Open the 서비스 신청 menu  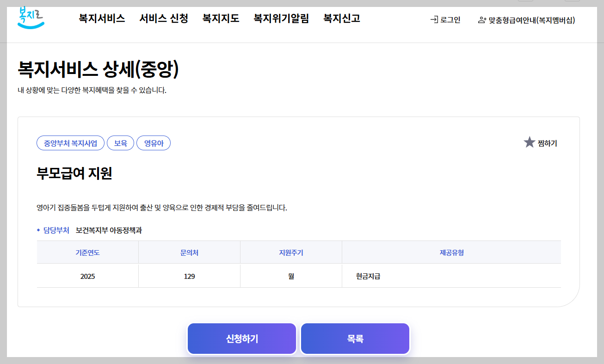pyautogui.click(x=164, y=19)
